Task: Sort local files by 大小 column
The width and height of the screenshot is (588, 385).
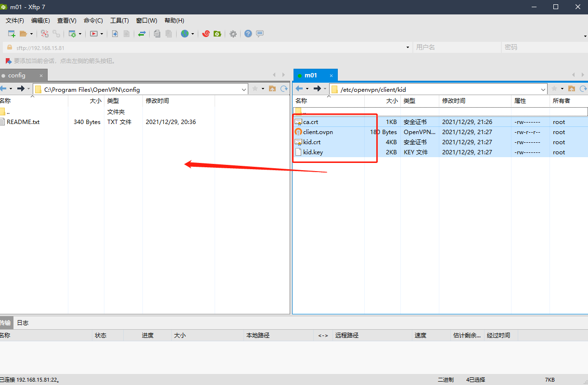Action: click(x=86, y=101)
